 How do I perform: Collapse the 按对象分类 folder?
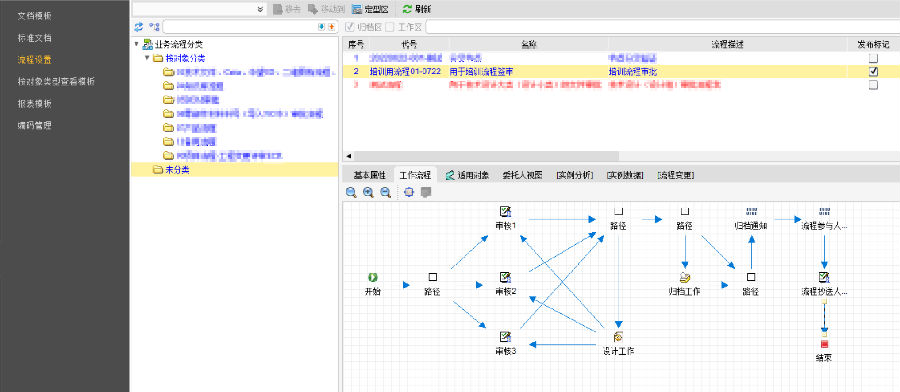[147, 58]
